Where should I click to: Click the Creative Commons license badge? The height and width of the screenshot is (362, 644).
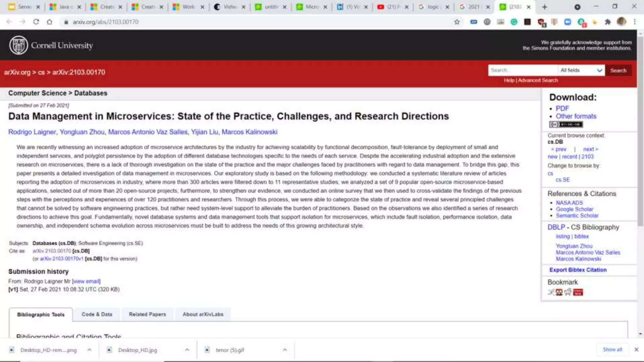point(566,124)
